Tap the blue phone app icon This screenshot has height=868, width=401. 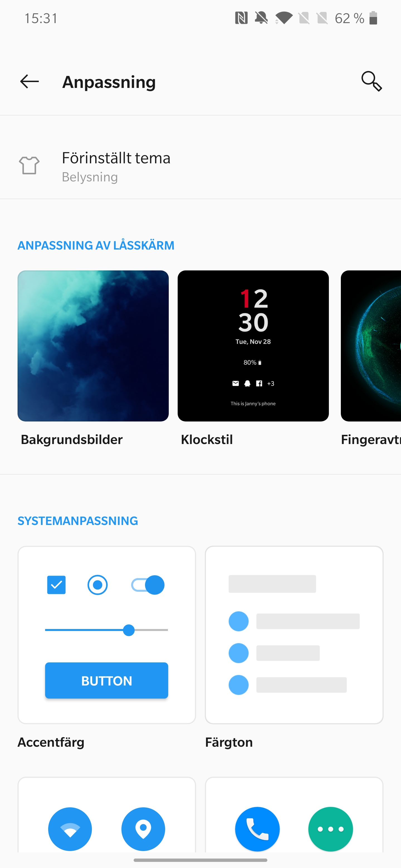(257, 829)
